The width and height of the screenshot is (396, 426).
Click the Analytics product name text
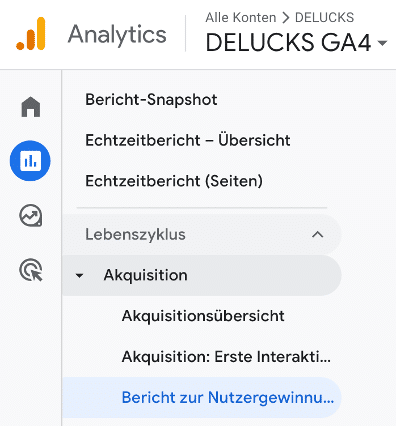tap(117, 35)
